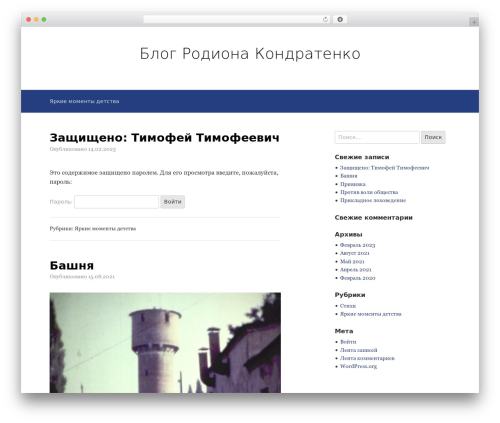Click the Свежие записи sidebar heading
The image size is (500, 423).
[x=362, y=157]
